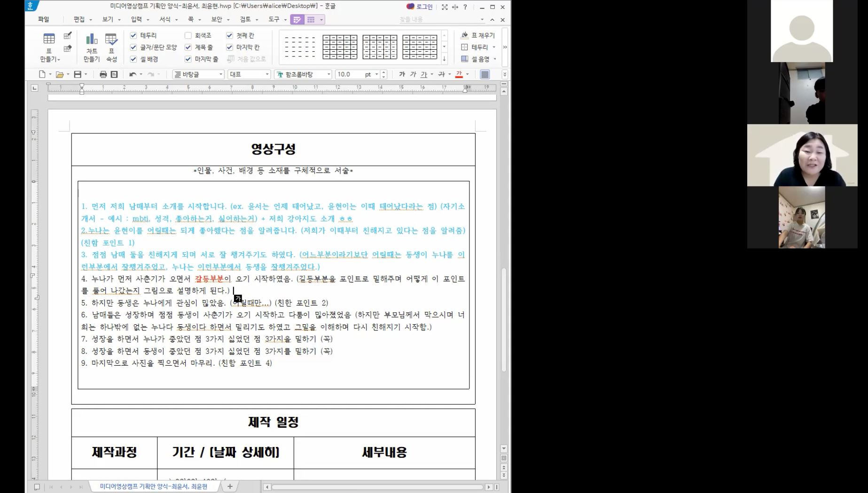The image size is (868, 493).
Task: Open the 표 만들기 table creation tool
Action: [49, 47]
